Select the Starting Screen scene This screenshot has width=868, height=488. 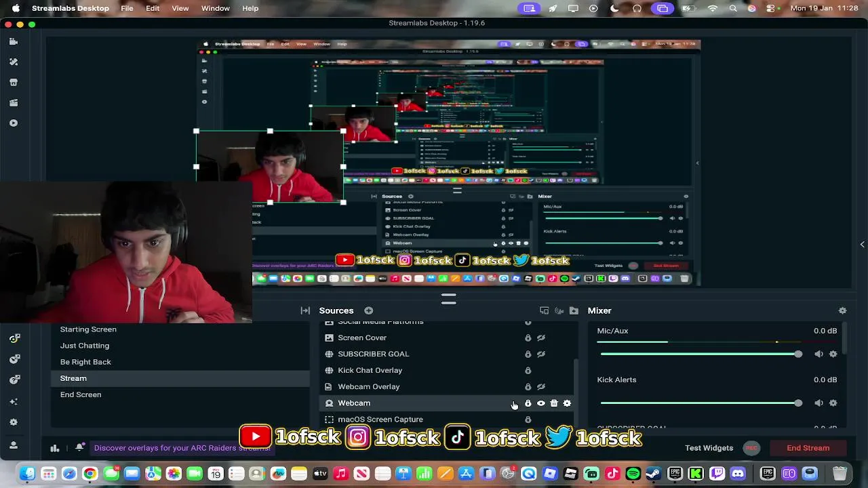[x=88, y=329]
